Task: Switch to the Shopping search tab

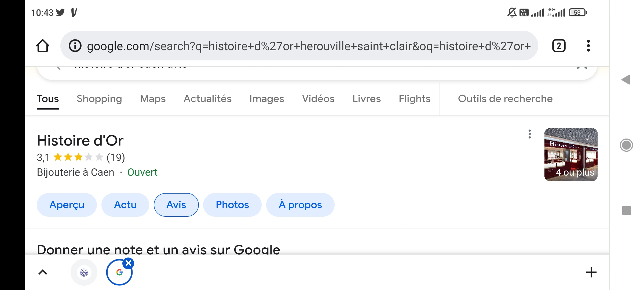Action: pos(99,99)
